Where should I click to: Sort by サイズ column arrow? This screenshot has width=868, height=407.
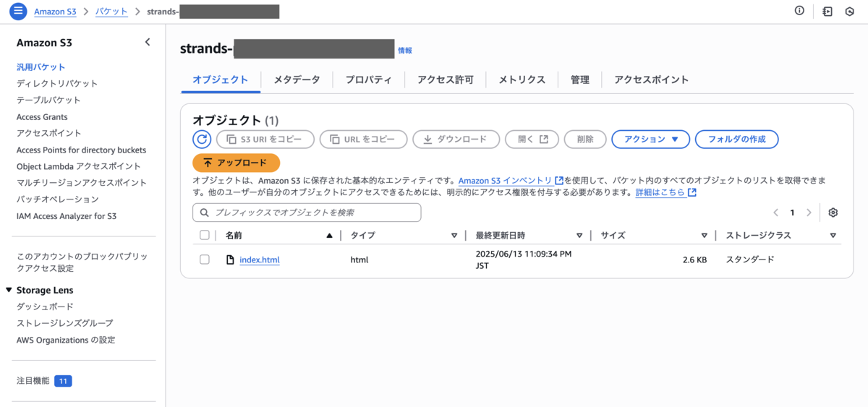pos(705,236)
